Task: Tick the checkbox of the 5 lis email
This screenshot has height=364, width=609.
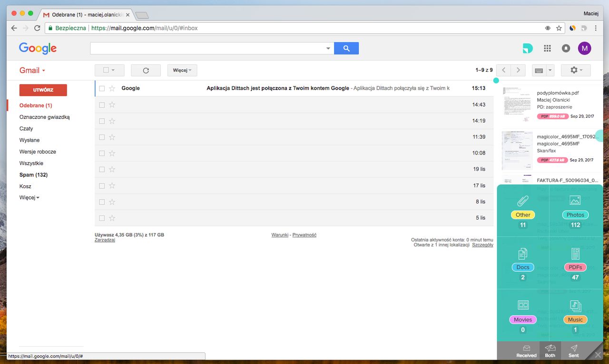Action: (x=102, y=218)
